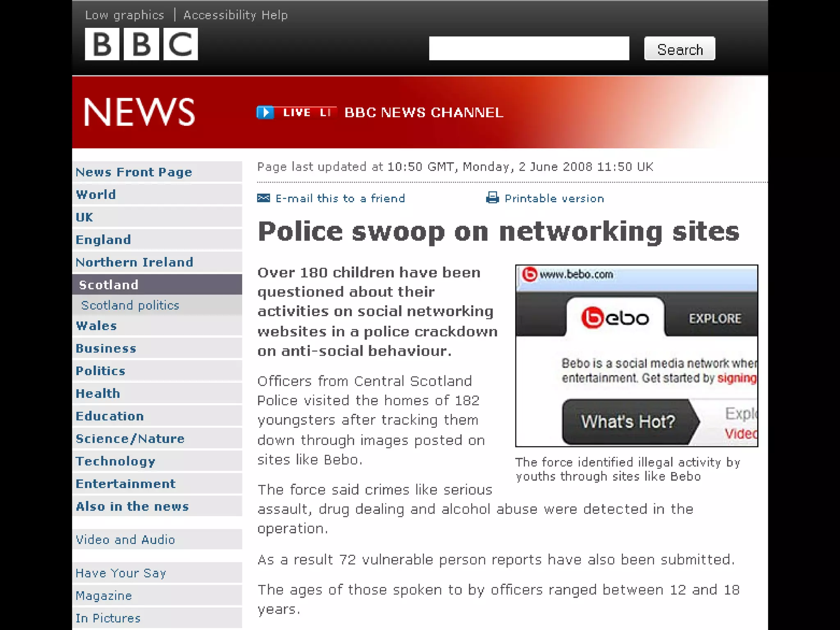
Task: Go to News Front Page
Action: coord(134,172)
